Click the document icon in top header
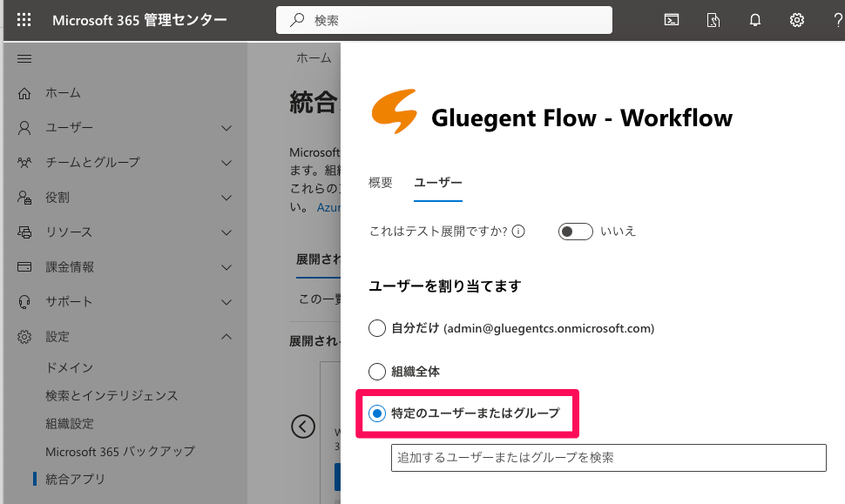This screenshot has width=845, height=504. (713, 21)
